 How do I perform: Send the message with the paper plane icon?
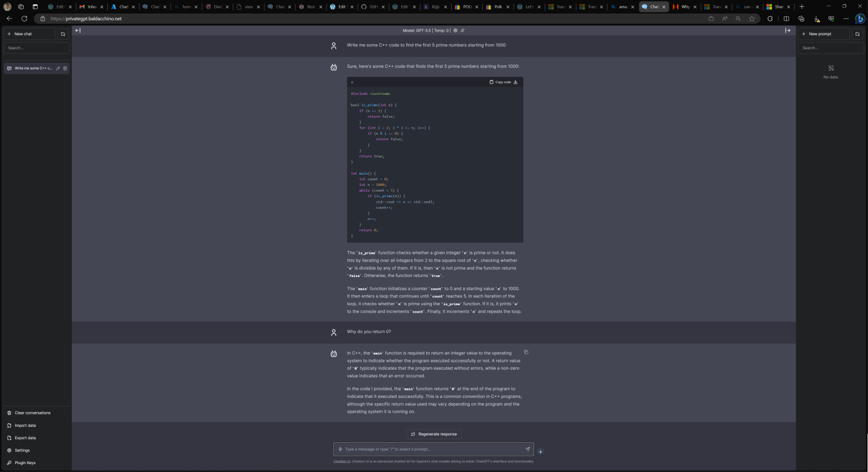(x=527, y=449)
